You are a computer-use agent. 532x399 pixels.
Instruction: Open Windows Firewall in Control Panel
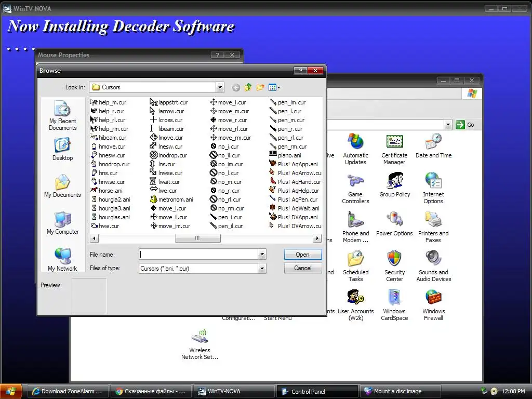tap(433, 305)
